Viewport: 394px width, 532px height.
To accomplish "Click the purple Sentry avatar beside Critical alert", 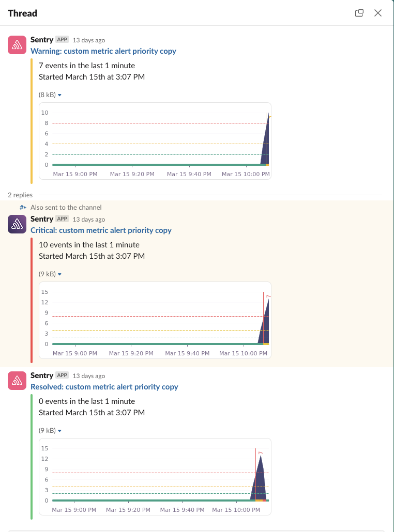I will pos(16,224).
